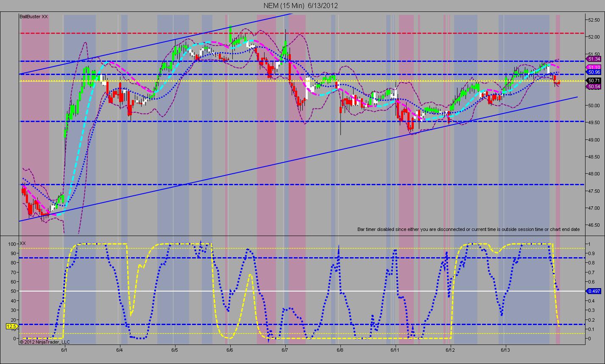Click the 46.50 price axis label
The height and width of the screenshot is (364, 605).
(593, 225)
